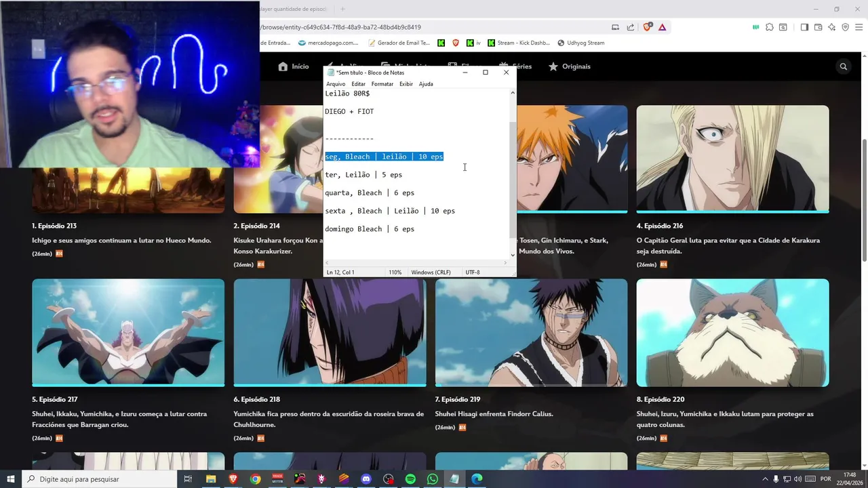Select the browser page vertical scrollbar
Image resolution: width=868 pixels, height=488 pixels.
coord(864,199)
